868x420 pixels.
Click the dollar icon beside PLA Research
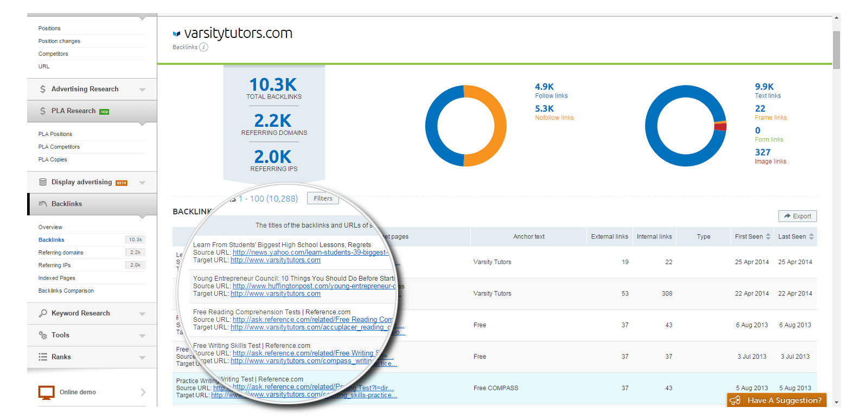point(43,111)
